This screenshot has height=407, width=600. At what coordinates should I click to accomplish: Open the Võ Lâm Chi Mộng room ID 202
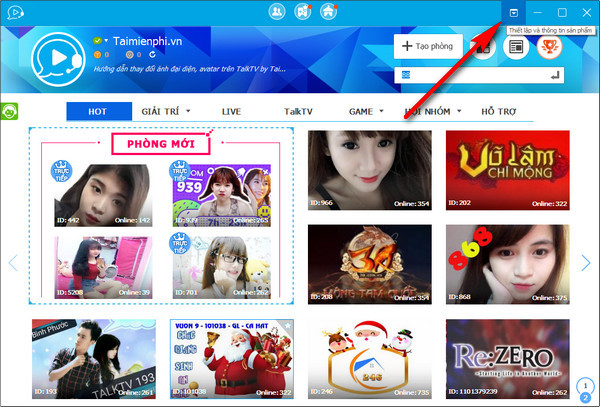(507, 170)
